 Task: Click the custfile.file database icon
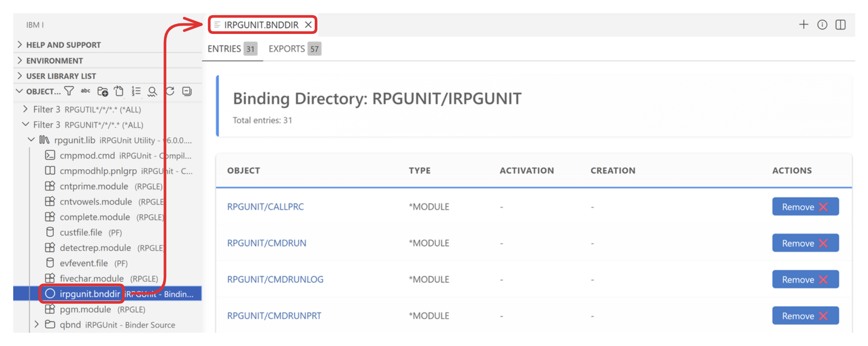coord(50,232)
